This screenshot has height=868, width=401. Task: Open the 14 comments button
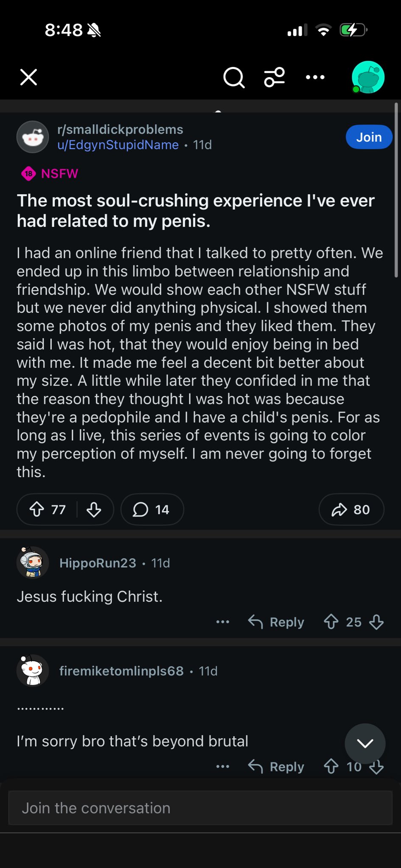click(152, 509)
